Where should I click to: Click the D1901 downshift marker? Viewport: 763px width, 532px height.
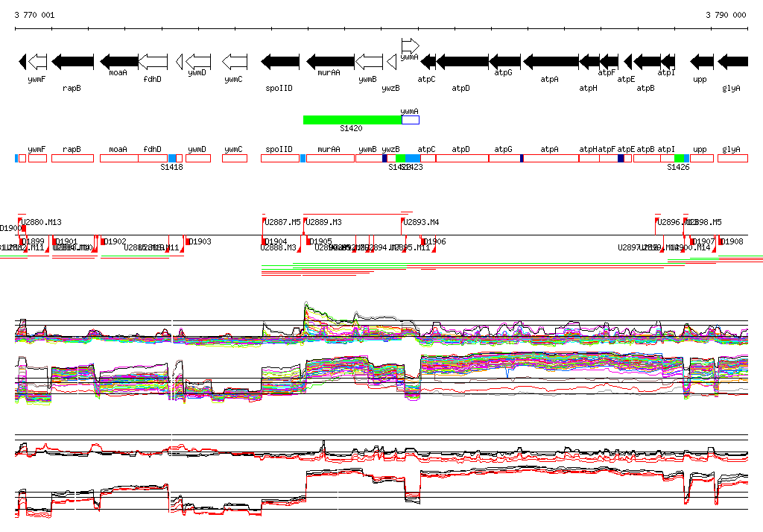66,241
